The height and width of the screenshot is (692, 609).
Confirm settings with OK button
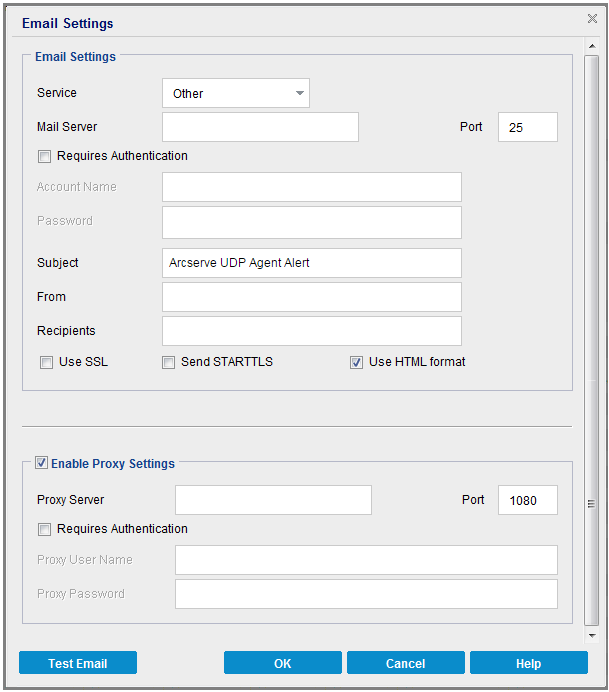283,663
